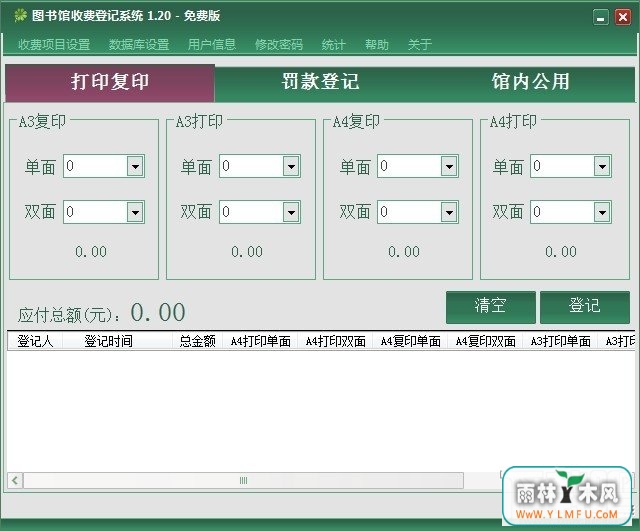Expand the A3打印 双面 dropdown arrow
This screenshot has height=531, width=640.
pyautogui.click(x=291, y=212)
